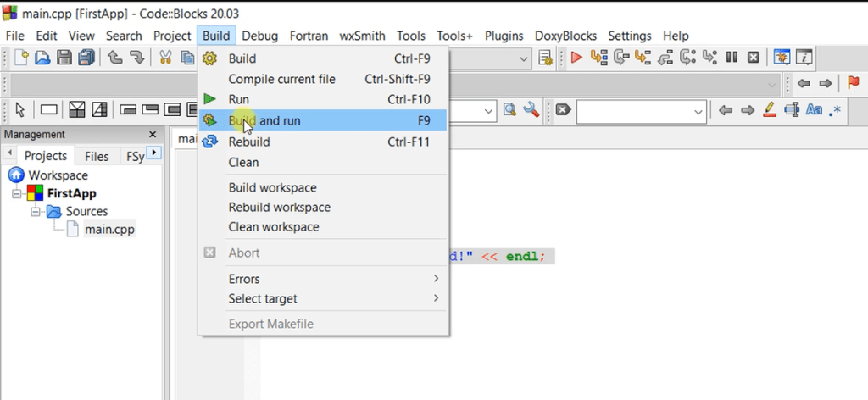Clear incremental search with the X tag icon
Viewport: 868px width, 400px height.
tap(563, 110)
